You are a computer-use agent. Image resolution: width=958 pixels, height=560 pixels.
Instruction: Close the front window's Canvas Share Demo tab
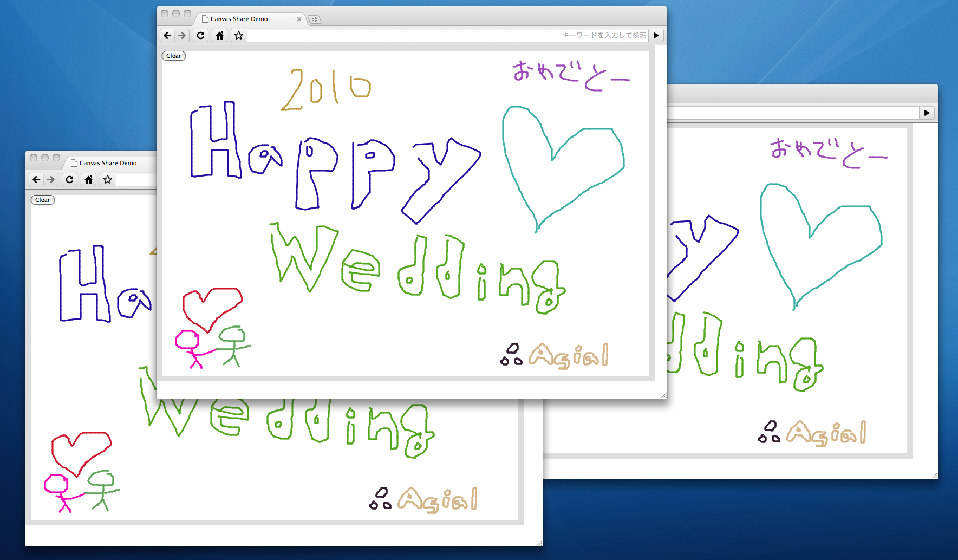[x=299, y=19]
